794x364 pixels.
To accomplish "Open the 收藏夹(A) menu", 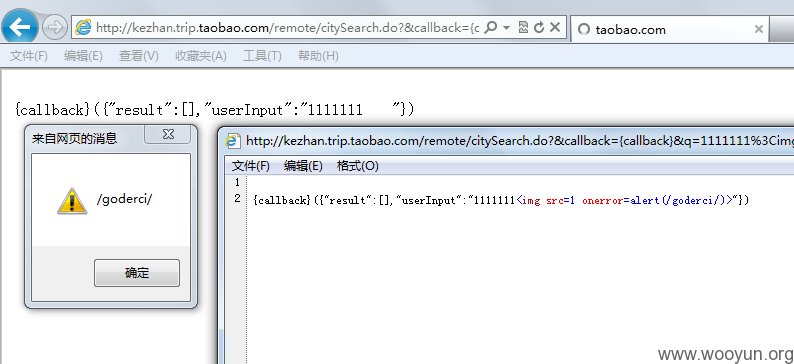I will click(201, 56).
